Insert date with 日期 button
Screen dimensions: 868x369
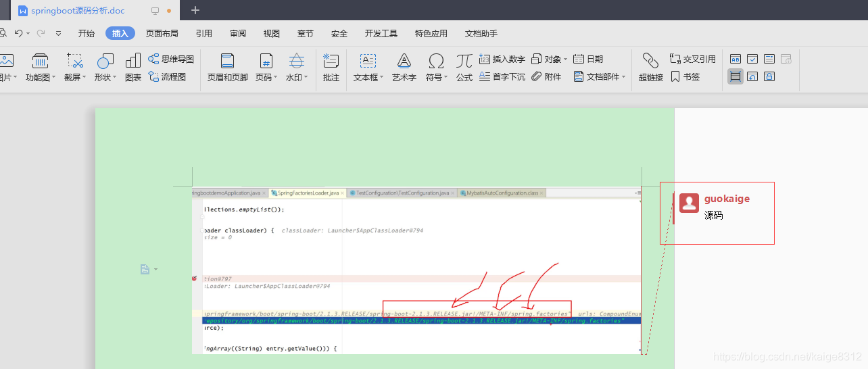pyautogui.click(x=588, y=59)
